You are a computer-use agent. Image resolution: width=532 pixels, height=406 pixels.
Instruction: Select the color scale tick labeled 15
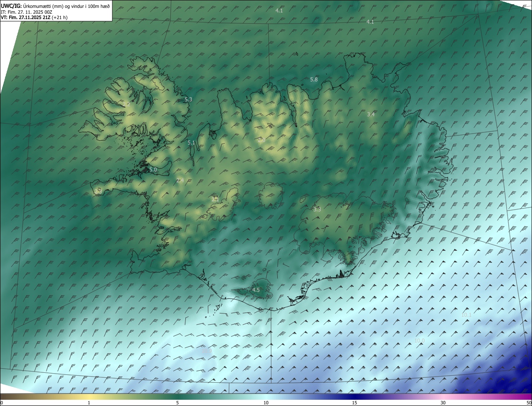[x=355, y=403]
